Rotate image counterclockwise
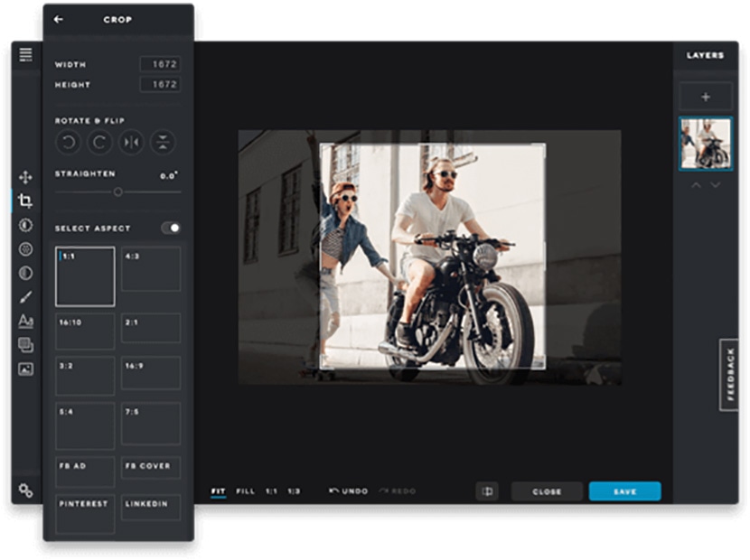Screen dimensions: 750x560 point(68,142)
